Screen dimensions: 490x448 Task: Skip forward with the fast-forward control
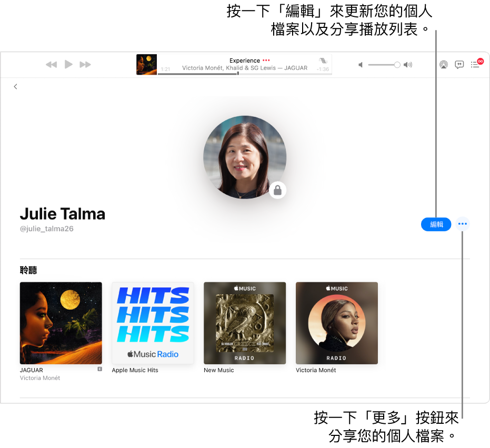pos(85,64)
